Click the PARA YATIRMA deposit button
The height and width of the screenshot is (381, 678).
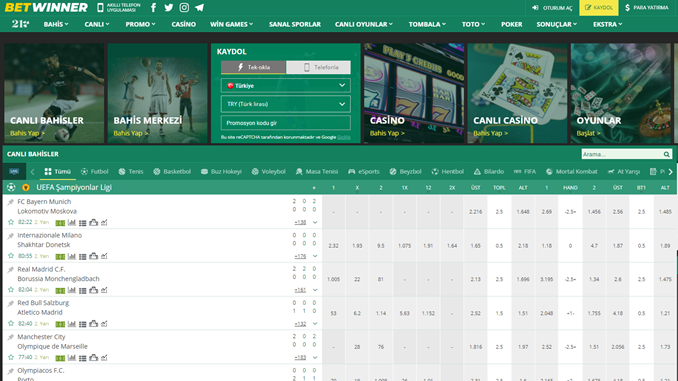tap(647, 8)
